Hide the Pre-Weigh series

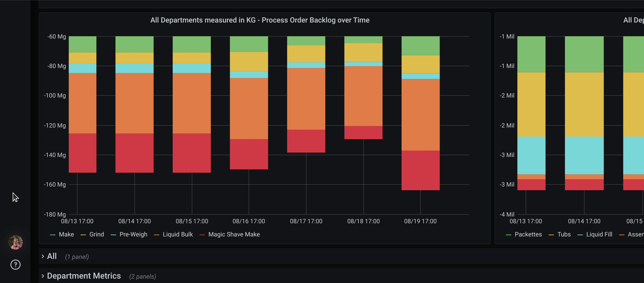tap(133, 234)
